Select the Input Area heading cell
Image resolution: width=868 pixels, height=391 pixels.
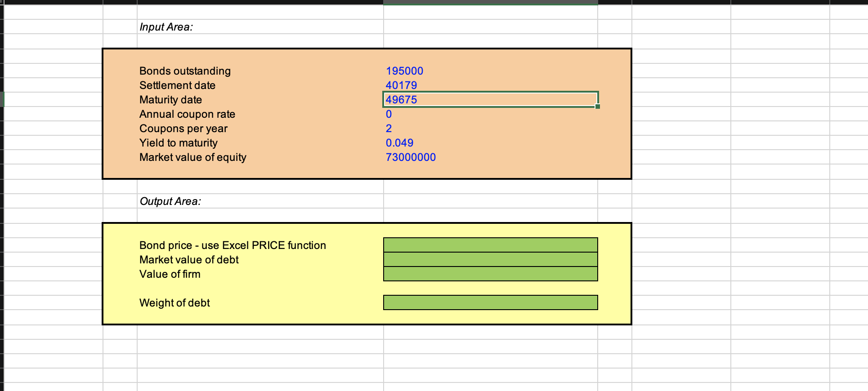(260, 27)
